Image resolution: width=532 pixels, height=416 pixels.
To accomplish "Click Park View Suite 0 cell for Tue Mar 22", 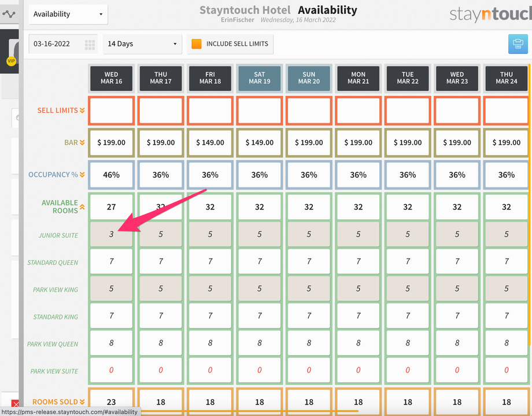I will (408, 370).
